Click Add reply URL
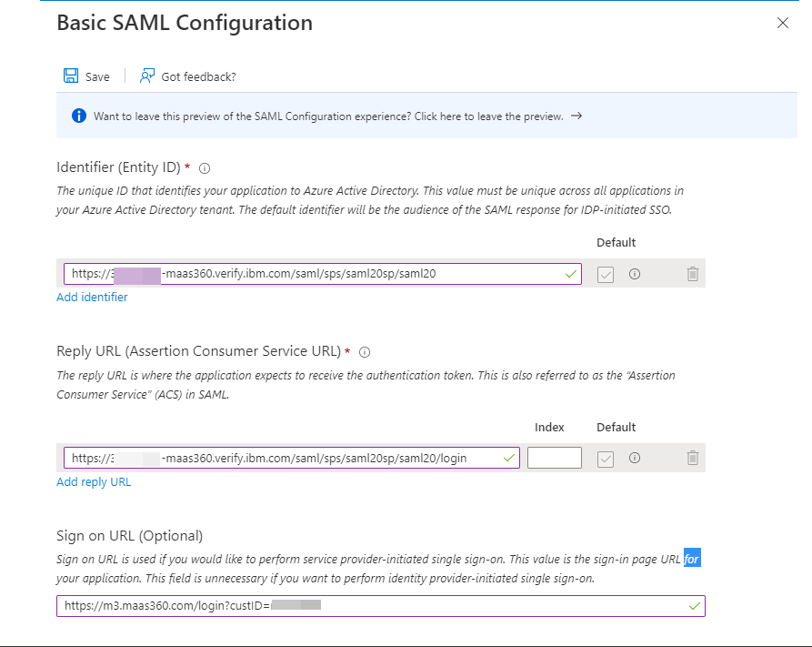 [x=94, y=481]
